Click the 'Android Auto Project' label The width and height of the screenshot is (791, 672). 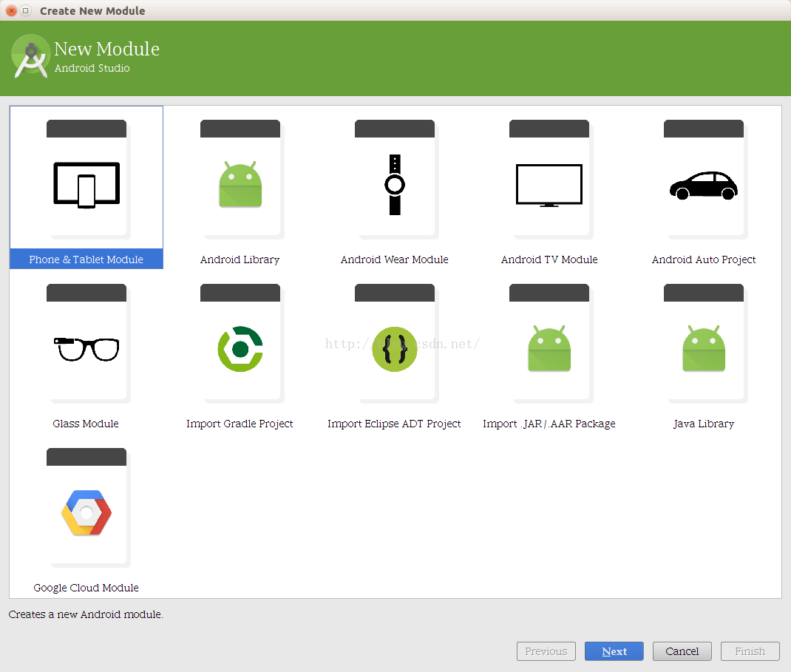(703, 259)
